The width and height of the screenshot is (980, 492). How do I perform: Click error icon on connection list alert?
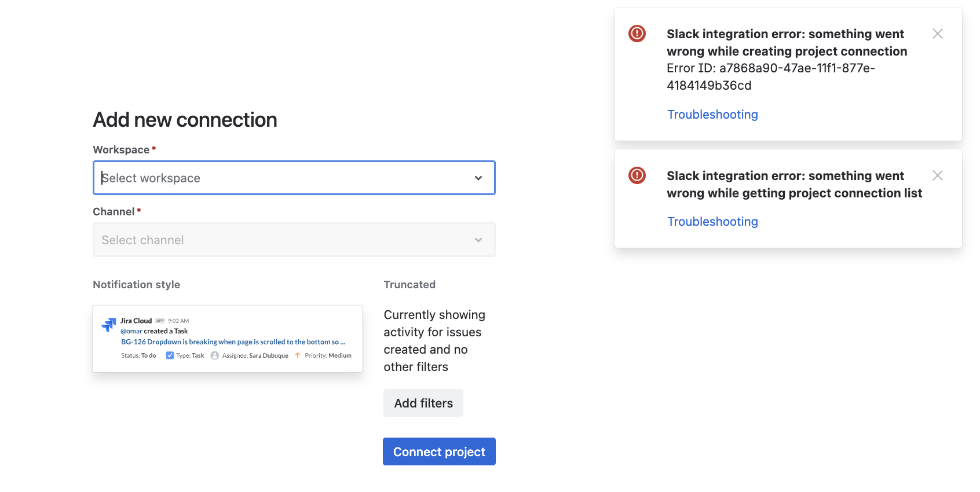(x=637, y=175)
